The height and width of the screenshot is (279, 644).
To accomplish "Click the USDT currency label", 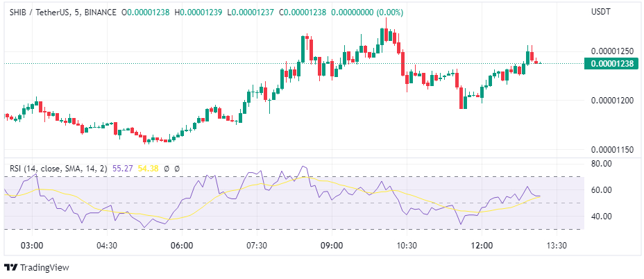I will 601,12.
